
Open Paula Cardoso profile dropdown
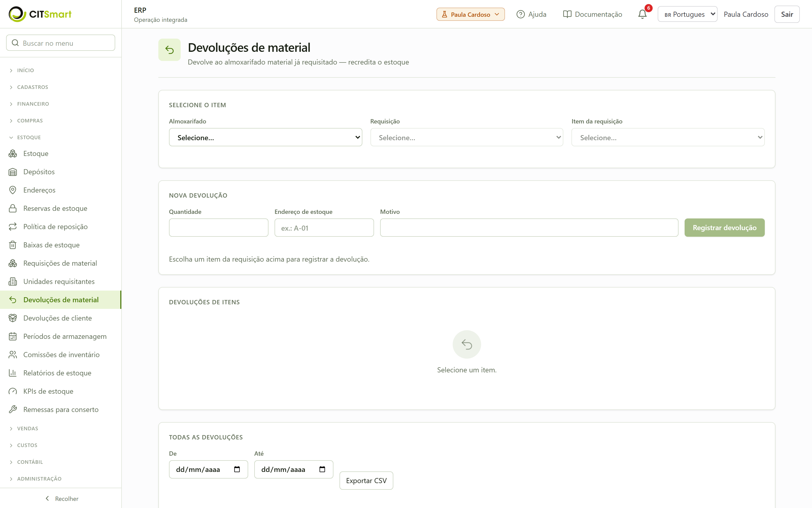(470, 14)
